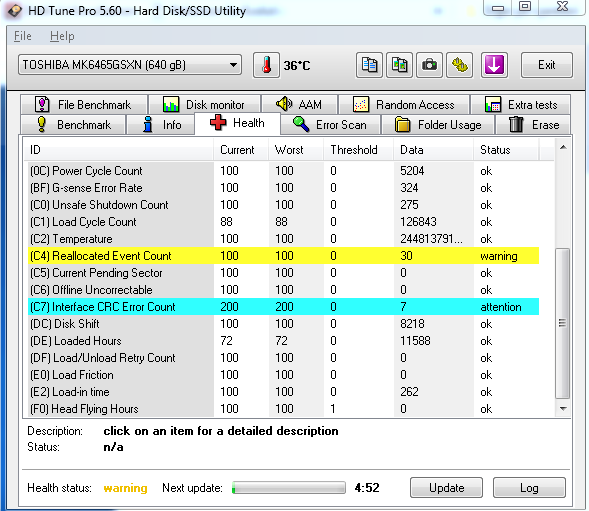Viewport: 589px width, 511px height.
Task: Open the File Benchmark tab
Action: pyautogui.click(x=84, y=104)
